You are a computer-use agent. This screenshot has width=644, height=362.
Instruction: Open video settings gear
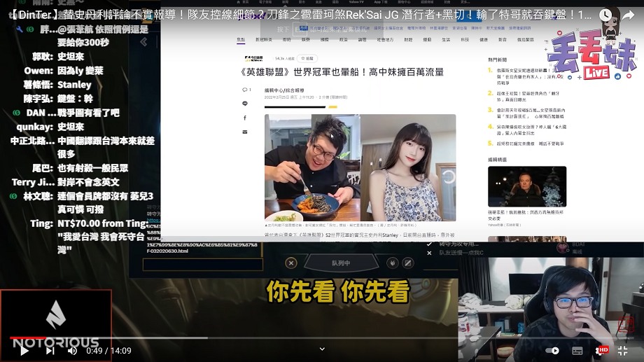coord(598,351)
